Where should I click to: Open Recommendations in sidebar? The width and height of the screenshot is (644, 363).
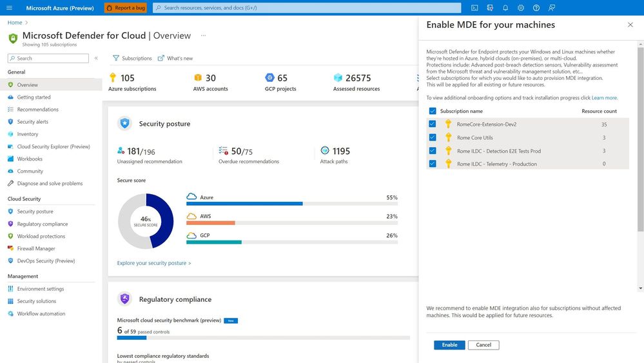click(38, 110)
